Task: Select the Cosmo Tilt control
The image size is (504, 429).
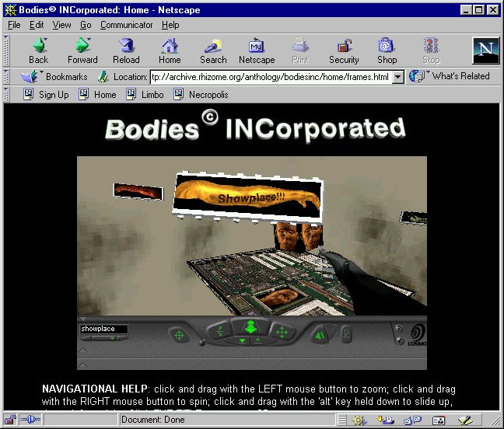Action: click(x=221, y=331)
